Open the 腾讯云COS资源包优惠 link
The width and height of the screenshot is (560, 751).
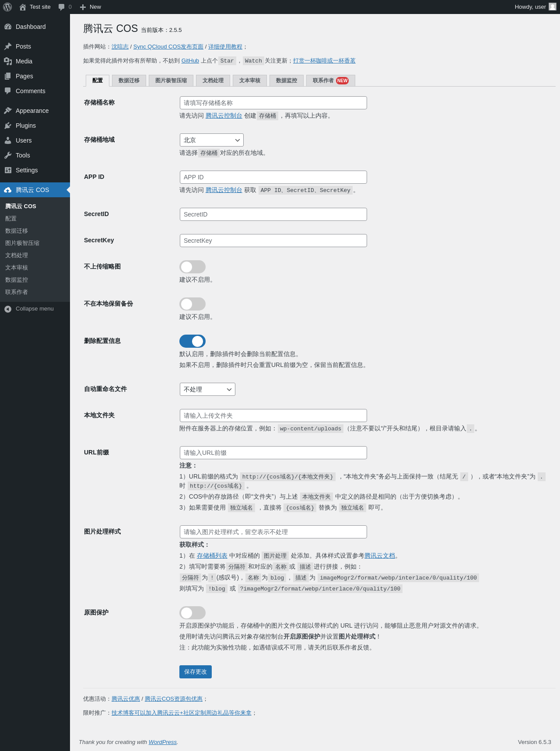pos(174,699)
